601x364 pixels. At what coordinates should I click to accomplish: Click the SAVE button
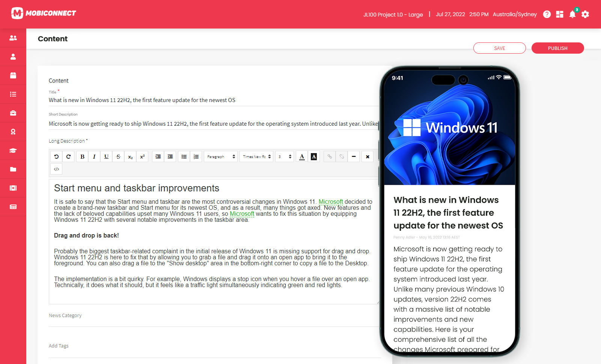point(500,48)
